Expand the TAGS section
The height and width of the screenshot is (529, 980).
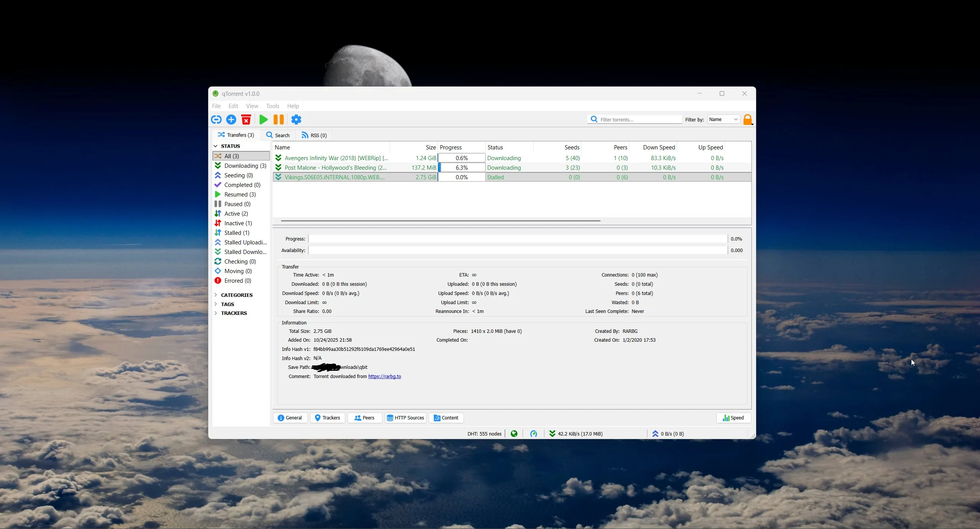pos(216,304)
